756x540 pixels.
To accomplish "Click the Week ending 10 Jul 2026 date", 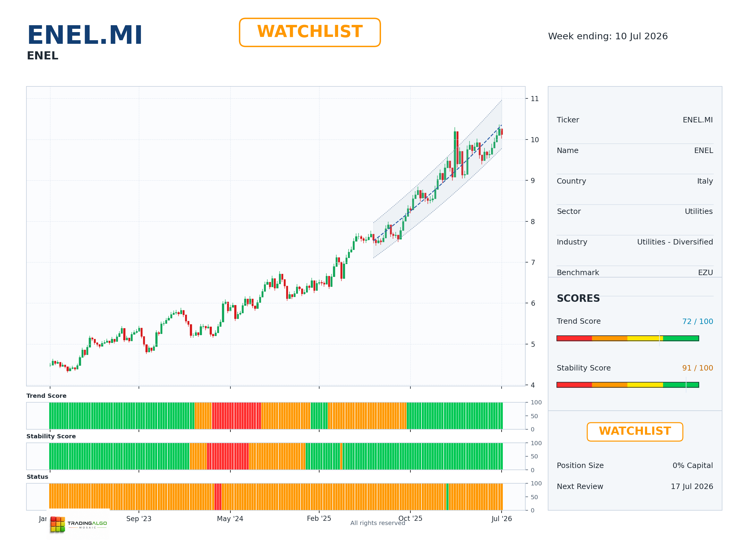I will pyautogui.click(x=608, y=36).
